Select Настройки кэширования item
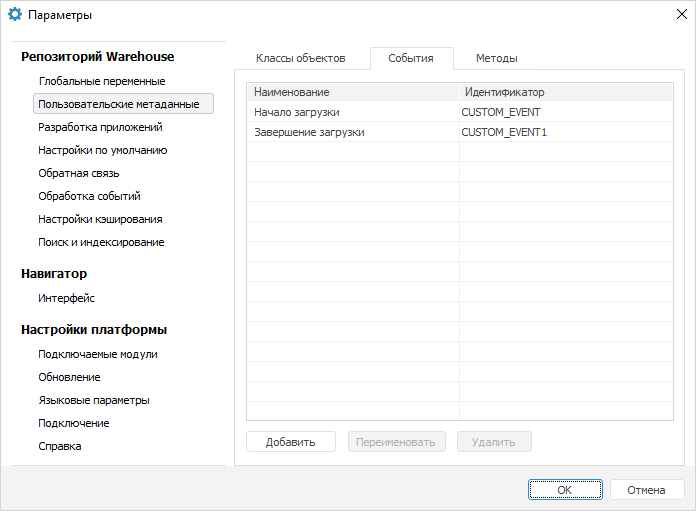The image size is (696, 511). [100, 219]
